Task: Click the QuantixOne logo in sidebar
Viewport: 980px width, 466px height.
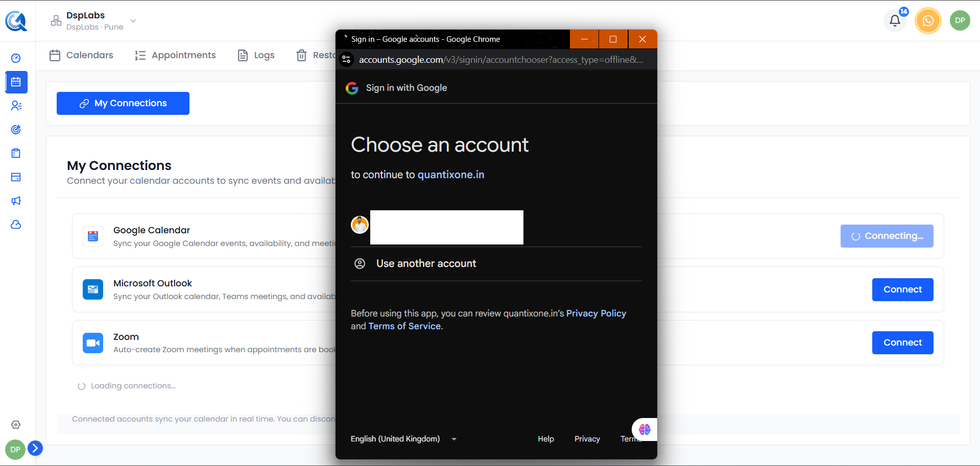Action: click(16, 21)
